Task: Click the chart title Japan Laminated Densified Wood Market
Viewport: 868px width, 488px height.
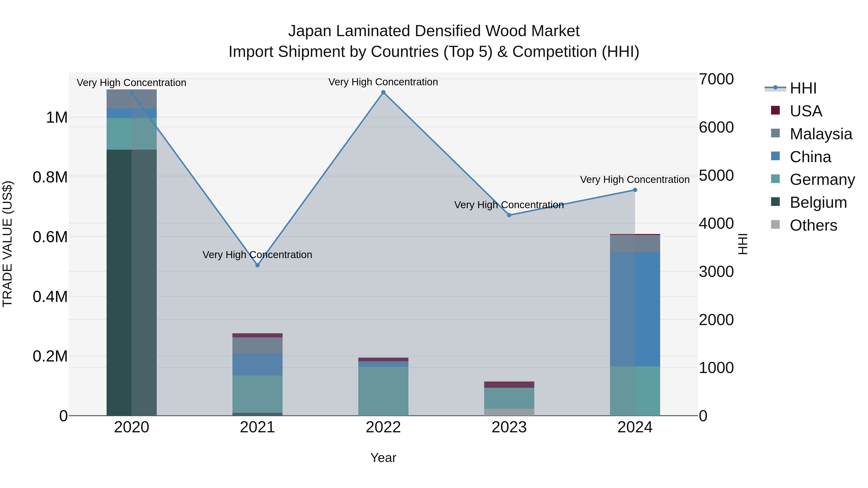Action: [434, 31]
